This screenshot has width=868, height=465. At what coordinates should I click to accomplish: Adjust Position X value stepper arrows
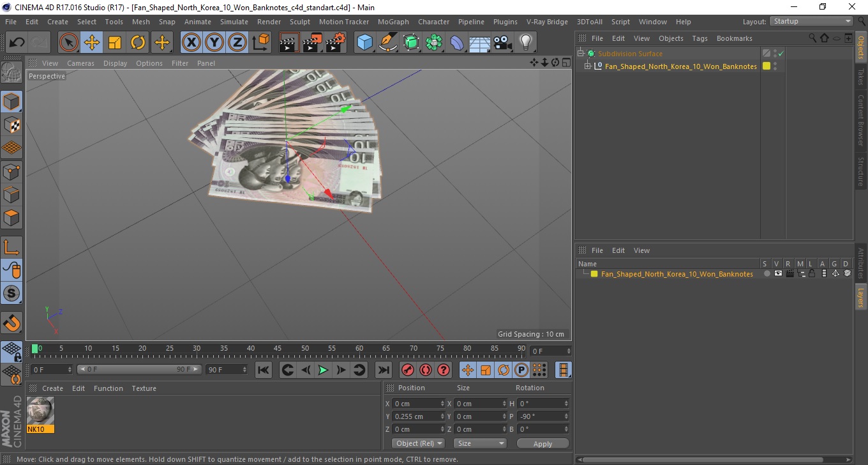tap(442, 404)
